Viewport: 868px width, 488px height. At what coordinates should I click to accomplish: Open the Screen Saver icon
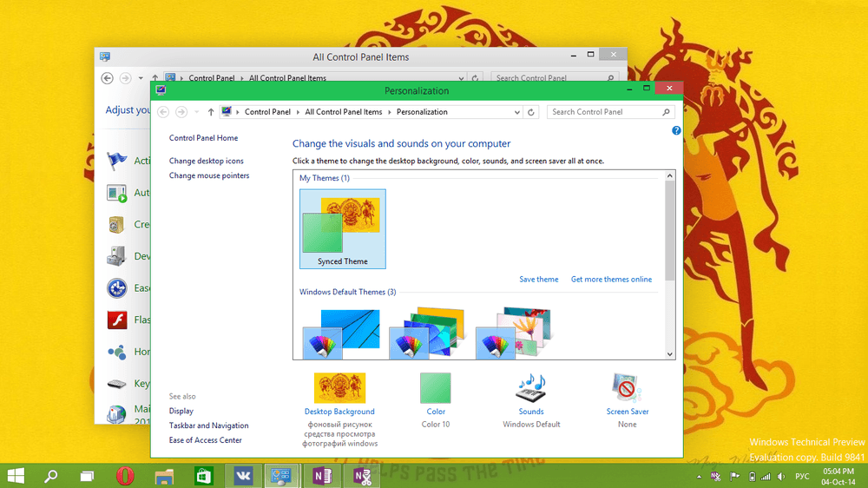(627, 388)
